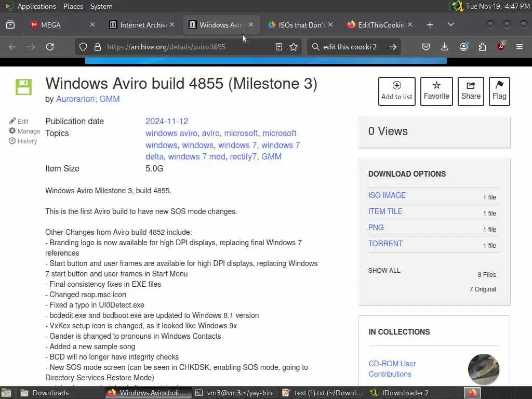Click the windows aviro topic link
The width and height of the screenshot is (532, 399).
(171, 133)
